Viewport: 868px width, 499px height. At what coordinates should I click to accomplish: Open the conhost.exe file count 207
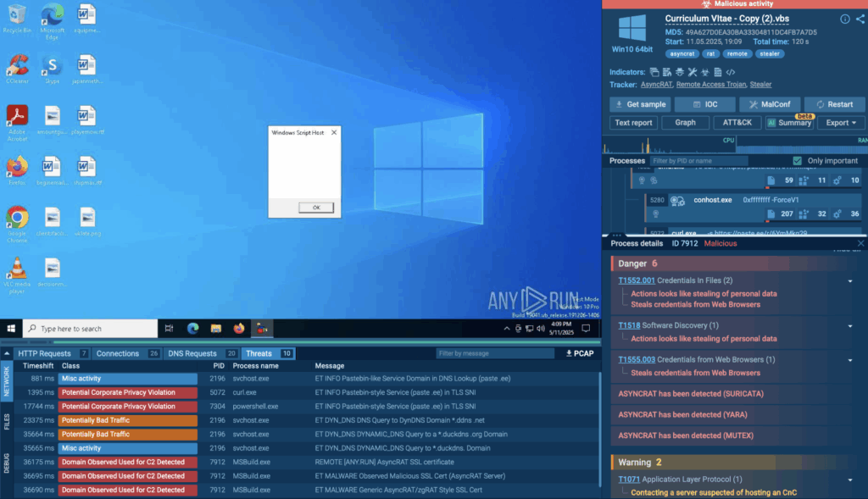tap(782, 213)
